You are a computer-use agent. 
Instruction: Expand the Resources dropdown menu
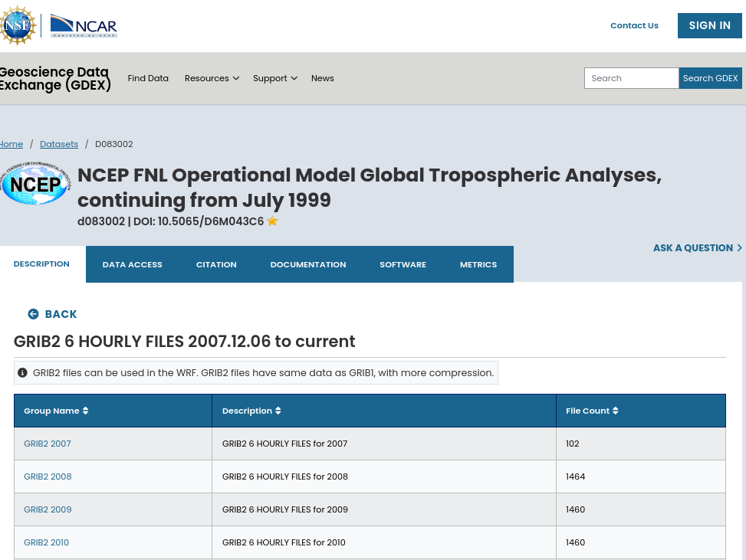pos(212,78)
